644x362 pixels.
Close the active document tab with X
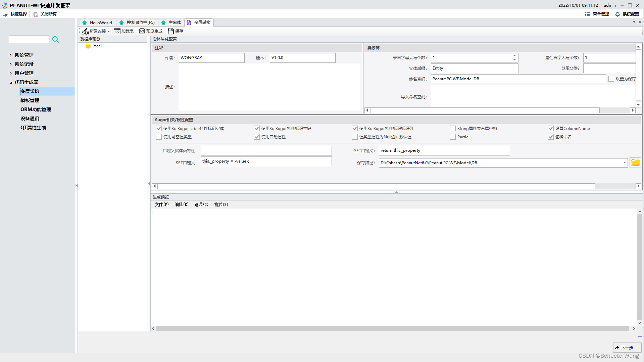(640, 22)
